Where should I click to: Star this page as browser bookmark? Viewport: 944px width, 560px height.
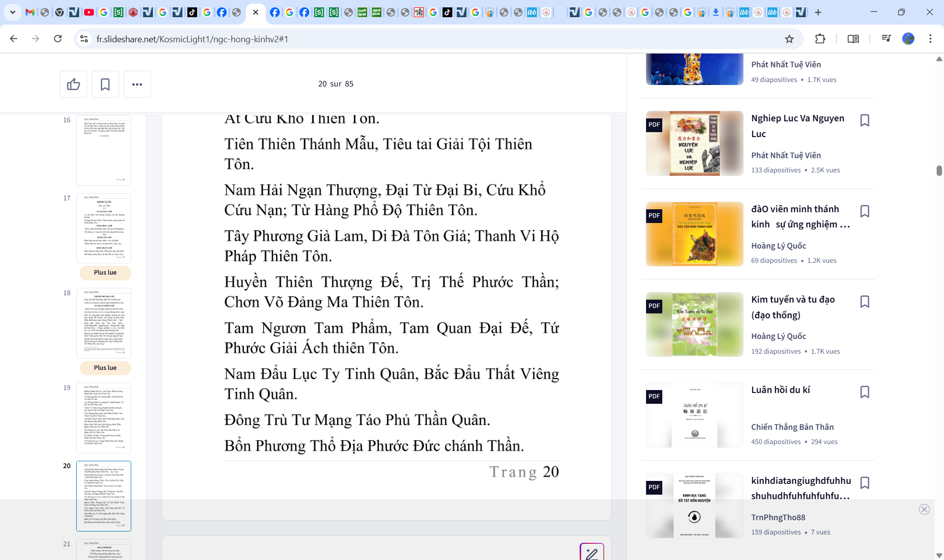[789, 39]
